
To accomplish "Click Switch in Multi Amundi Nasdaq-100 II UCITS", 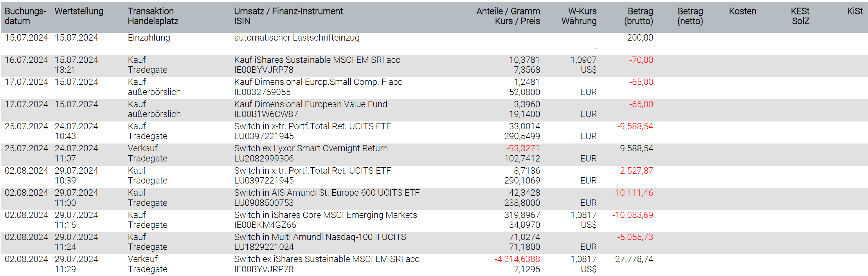I will [x=320, y=237].
